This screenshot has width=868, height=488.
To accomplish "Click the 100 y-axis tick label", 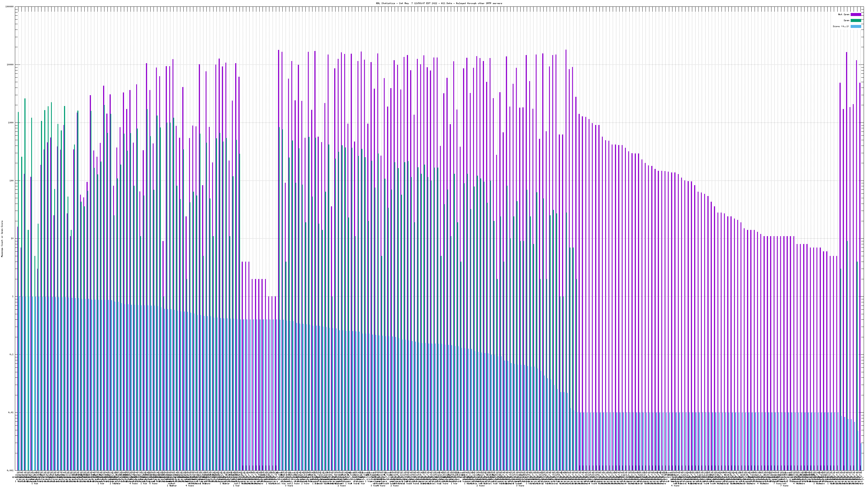I will (12, 181).
